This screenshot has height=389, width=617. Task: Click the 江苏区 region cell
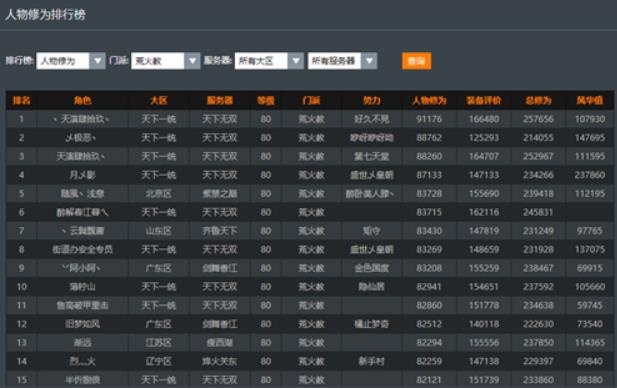point(159,343)
